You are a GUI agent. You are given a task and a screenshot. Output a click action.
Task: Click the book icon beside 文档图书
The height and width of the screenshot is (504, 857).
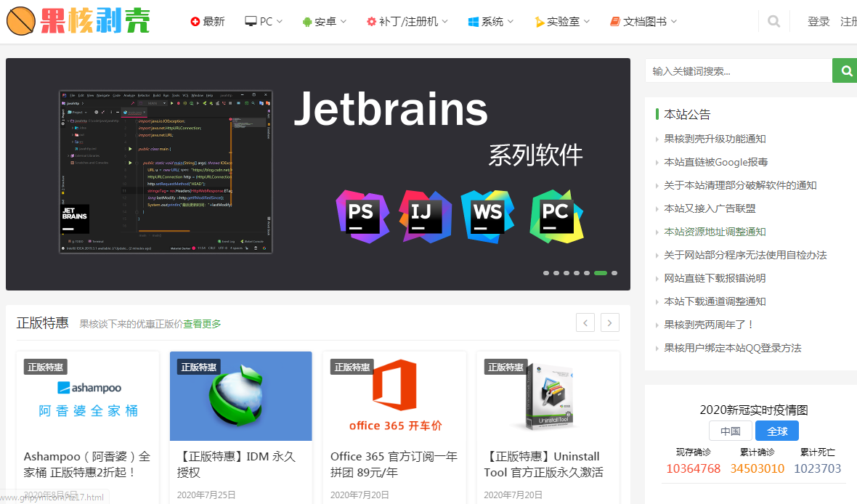[615, 21]
